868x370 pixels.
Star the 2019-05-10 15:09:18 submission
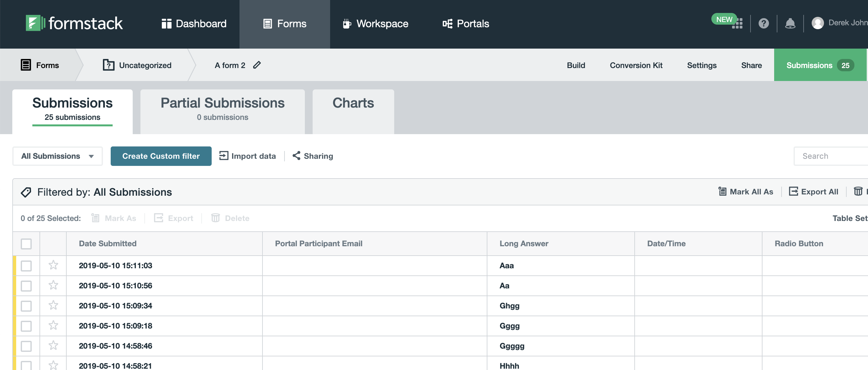[x=53, y=326]
